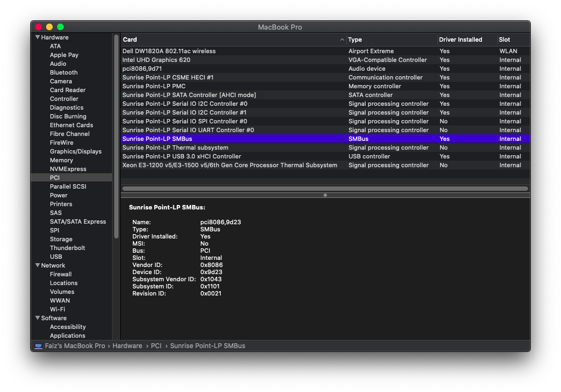Open Storage in the sidebar
The image size is (561, 392).
(x=61, y=239)
